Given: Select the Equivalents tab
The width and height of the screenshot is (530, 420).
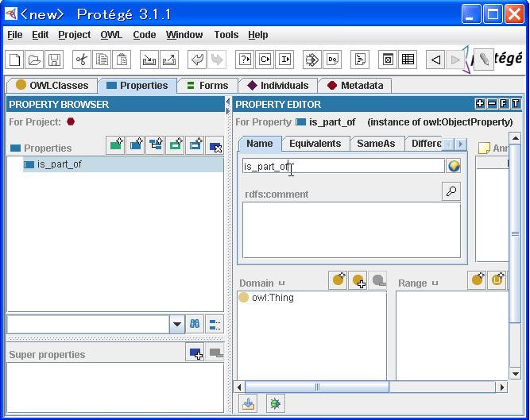Looking at the screenshot, I should tap(315, 144).
